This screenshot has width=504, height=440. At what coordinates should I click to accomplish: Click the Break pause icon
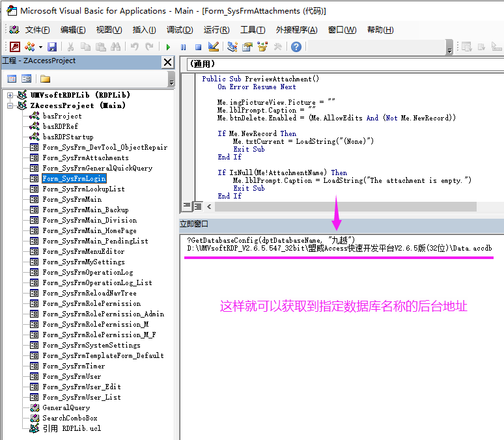tap(183, 48)
